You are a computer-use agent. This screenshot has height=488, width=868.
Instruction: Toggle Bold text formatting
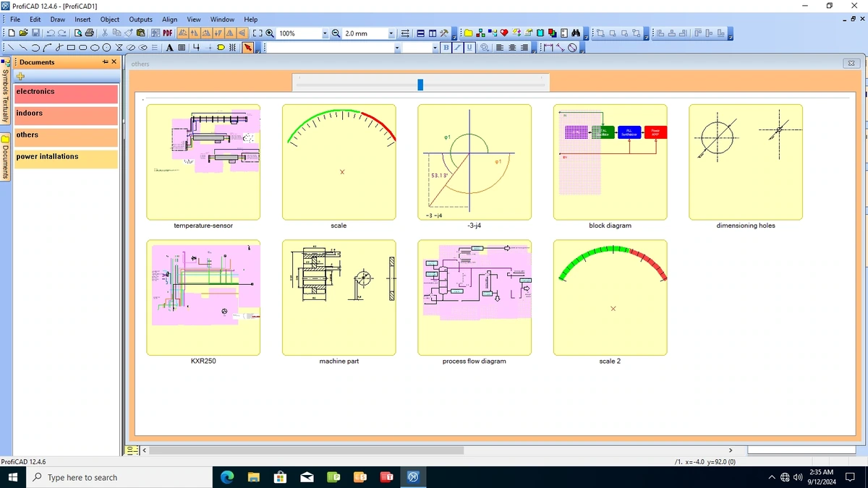[x=446, y=48]
